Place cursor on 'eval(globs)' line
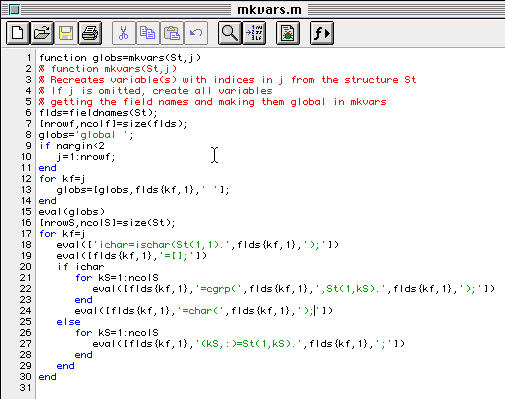The image size is (505, 399). [72, 212]
